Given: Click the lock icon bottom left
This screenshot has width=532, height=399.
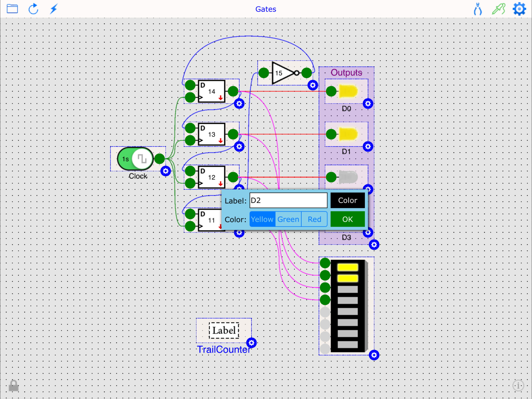Looking at the screenshot, I should point(14,385).
